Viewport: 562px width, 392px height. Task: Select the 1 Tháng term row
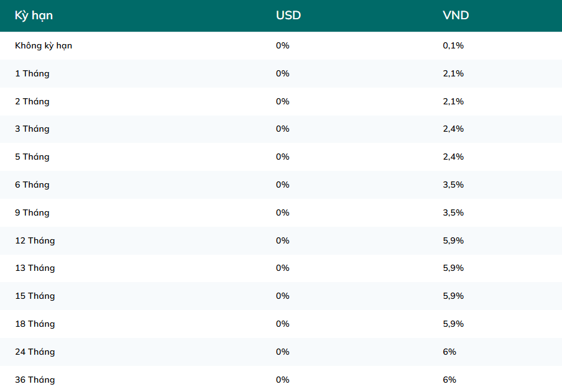click(281, 73)
